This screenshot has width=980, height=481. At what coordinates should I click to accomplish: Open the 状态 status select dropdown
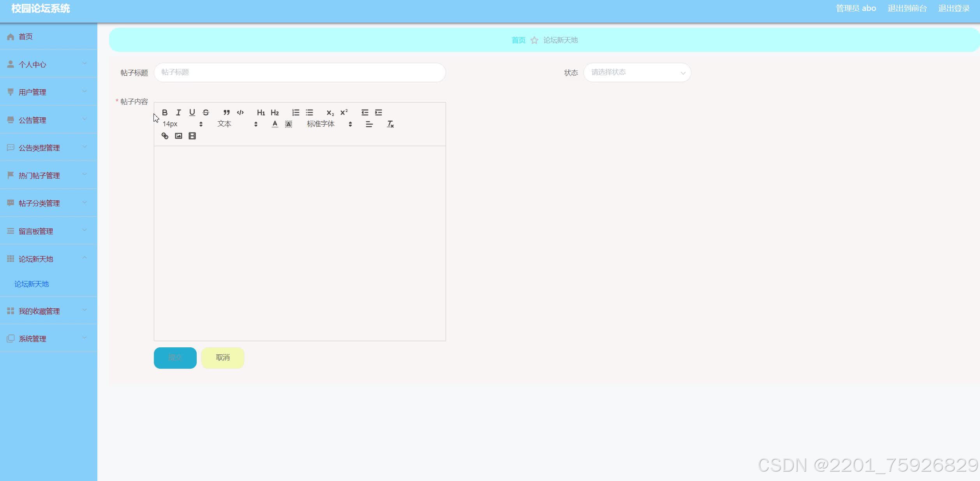pyautogui.click(x=637, y=73)
